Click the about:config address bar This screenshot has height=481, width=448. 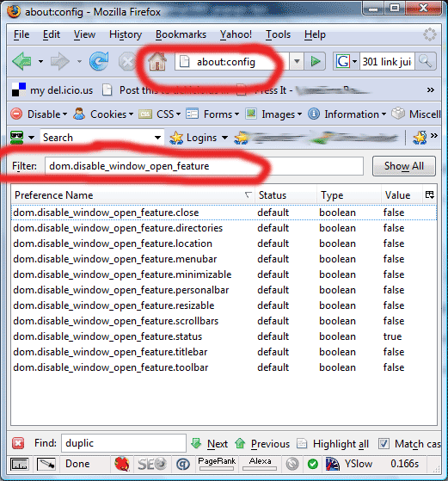[232, 62]
